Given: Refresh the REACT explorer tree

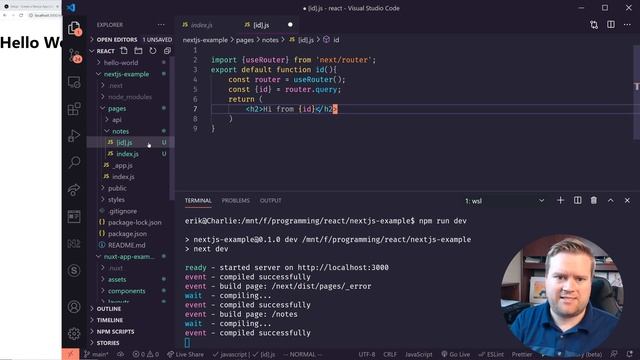Looking at the screenshot, I should click(153, 51).
